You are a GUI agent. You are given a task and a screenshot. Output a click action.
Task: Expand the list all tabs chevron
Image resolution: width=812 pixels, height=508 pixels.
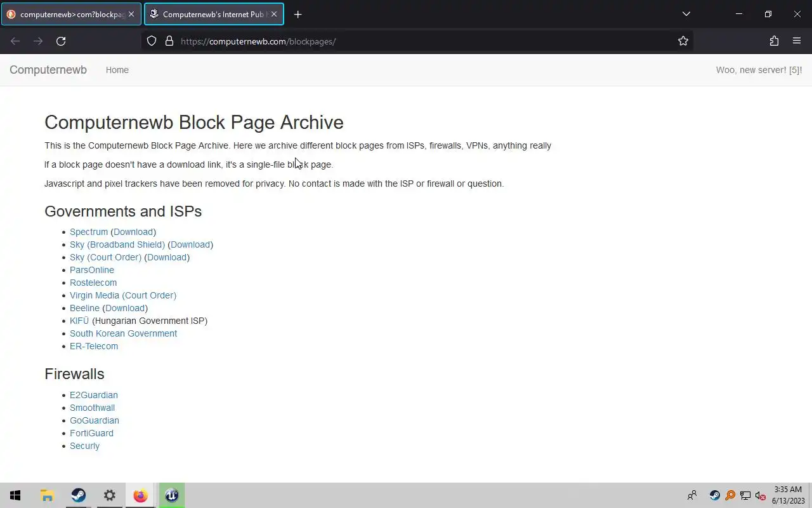(x=686, y=14)
